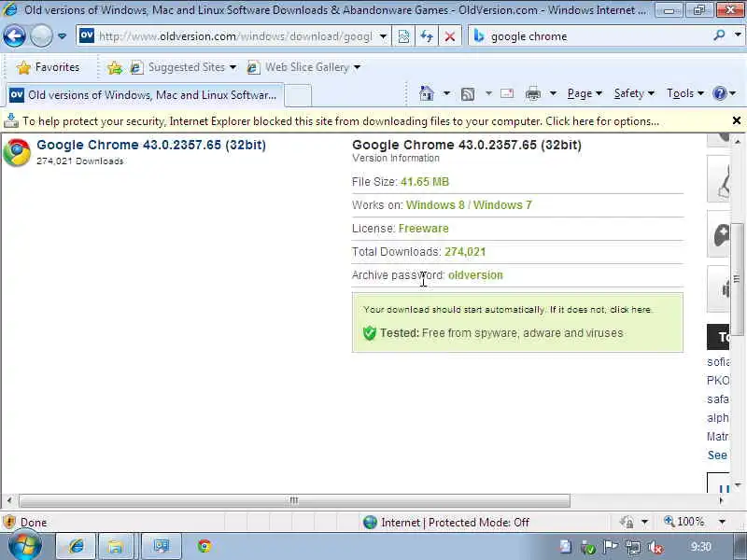Expand the address bar history dropdown
The width and height of the screenshot is (747, 560).
pyautogui.click(x=383, y=36)
